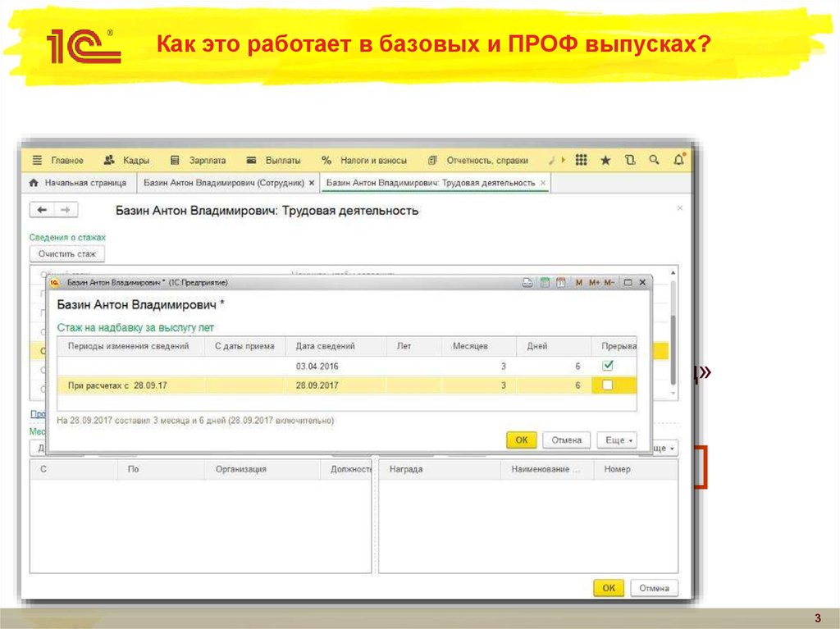This screenshot has width=840, height=629.
Task: Click the favorites star icon
Action: coord(605,159)
